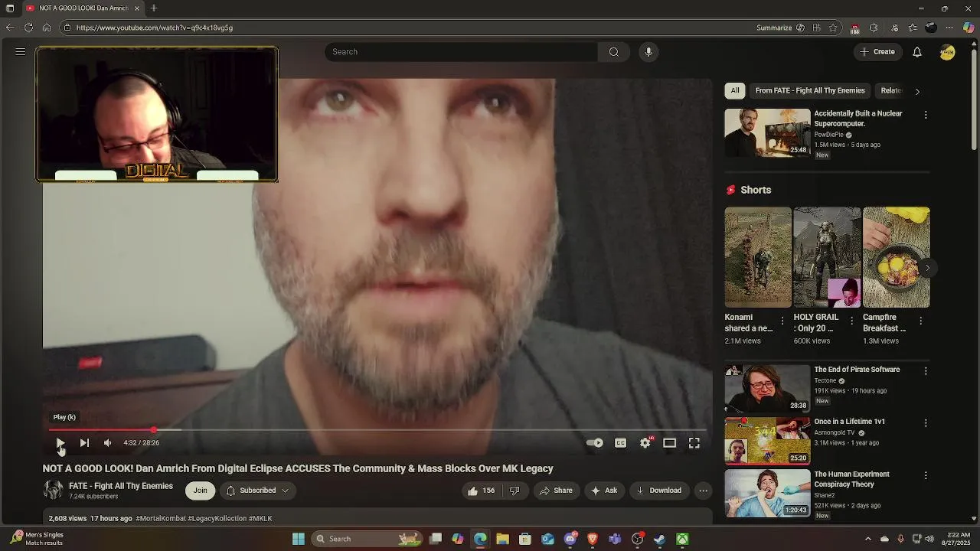Open Accidentally Built a Nuclear Supercomputer thumbnail
Viewport: 980px width, 551px height.
tap(767, 132)
